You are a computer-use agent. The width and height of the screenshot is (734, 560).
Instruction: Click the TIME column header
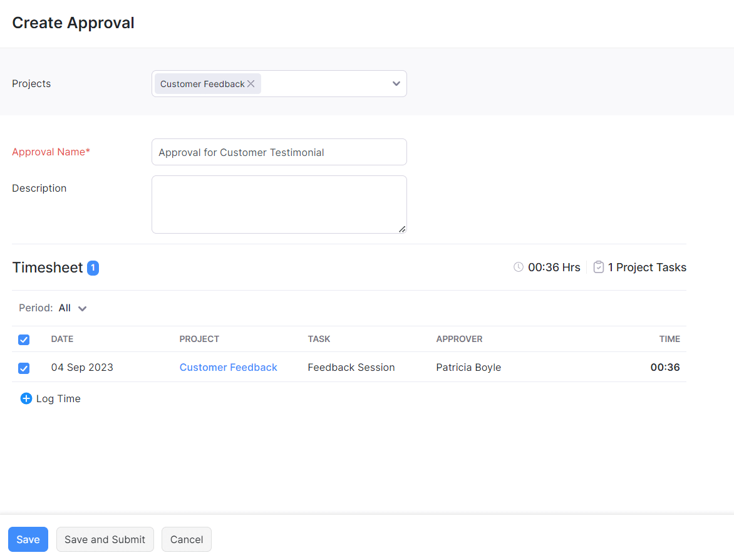[x=669, y=339]
